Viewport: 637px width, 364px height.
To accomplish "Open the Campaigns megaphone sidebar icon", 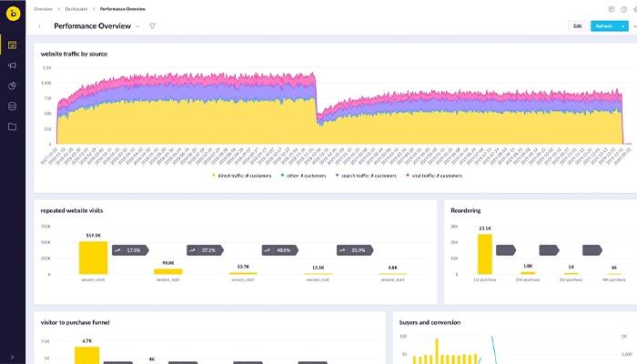I will (x=12, y=66).
